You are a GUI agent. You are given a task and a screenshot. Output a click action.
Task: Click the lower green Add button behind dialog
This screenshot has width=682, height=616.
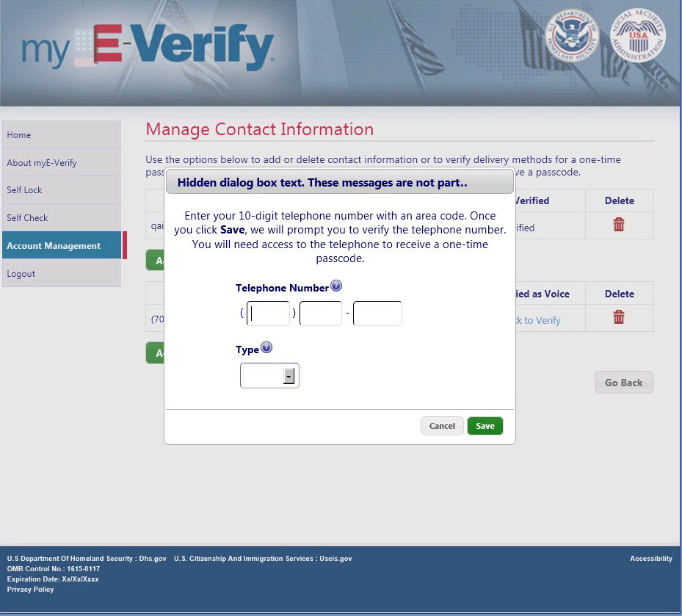[x=156, y=353]
